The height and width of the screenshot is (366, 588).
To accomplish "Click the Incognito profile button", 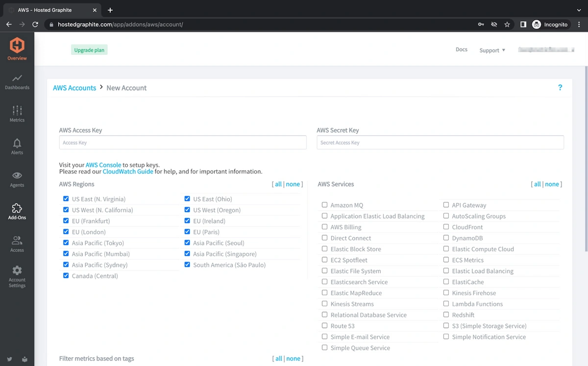I will pyautogui.click(x=550, y=24).
